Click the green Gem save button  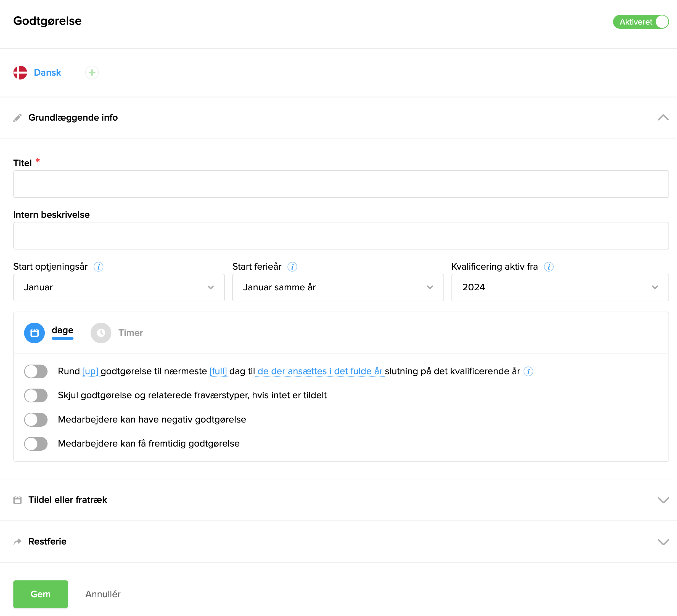click(41, 594)
